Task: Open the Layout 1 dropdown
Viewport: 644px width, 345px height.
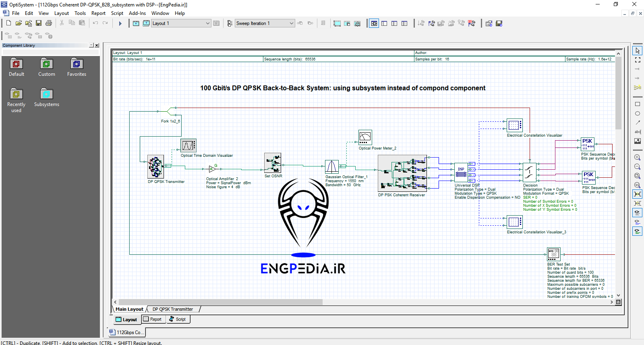Action: 208,23
